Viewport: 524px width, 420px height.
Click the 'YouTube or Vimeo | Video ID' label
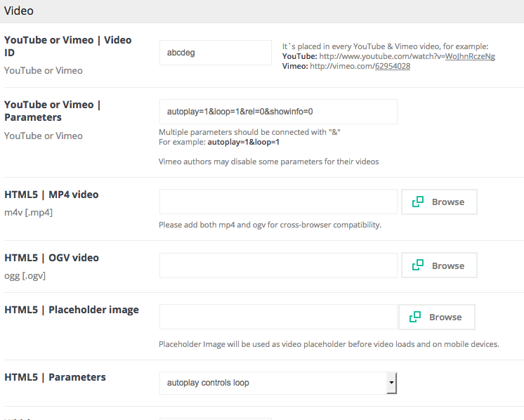tap(68, 46)
